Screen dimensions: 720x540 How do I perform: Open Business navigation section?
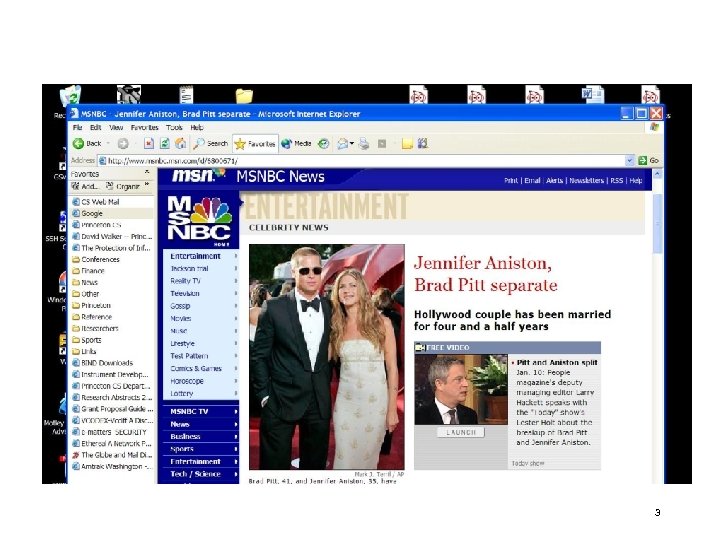click(201, 436)
